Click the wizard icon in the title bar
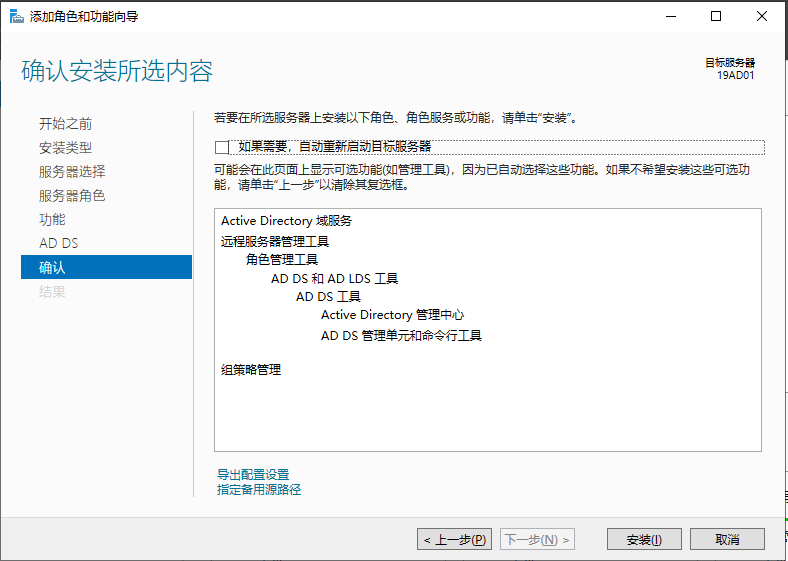The height and width of the screenshot is (561, 788). (17, 17)
